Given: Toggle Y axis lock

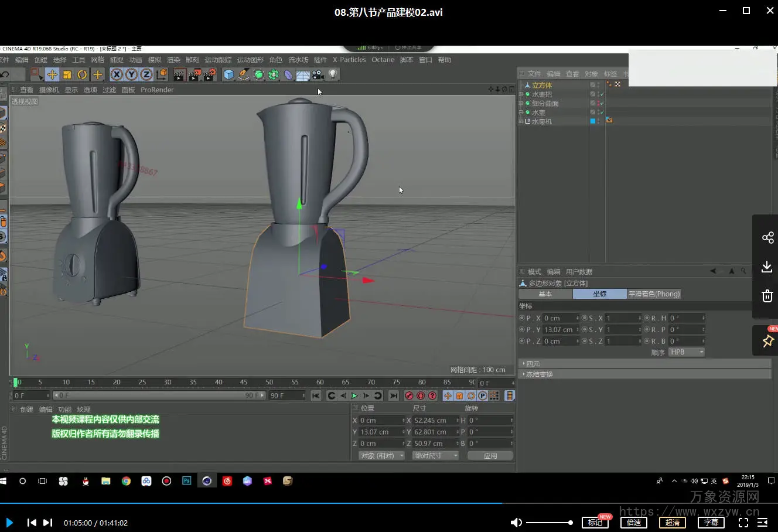Looking at the screenshot, I should [131, 74].
